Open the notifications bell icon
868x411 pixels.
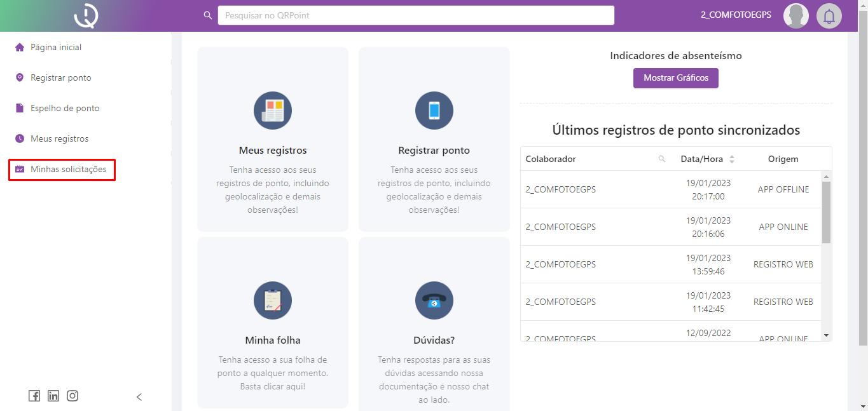(829, 16)
